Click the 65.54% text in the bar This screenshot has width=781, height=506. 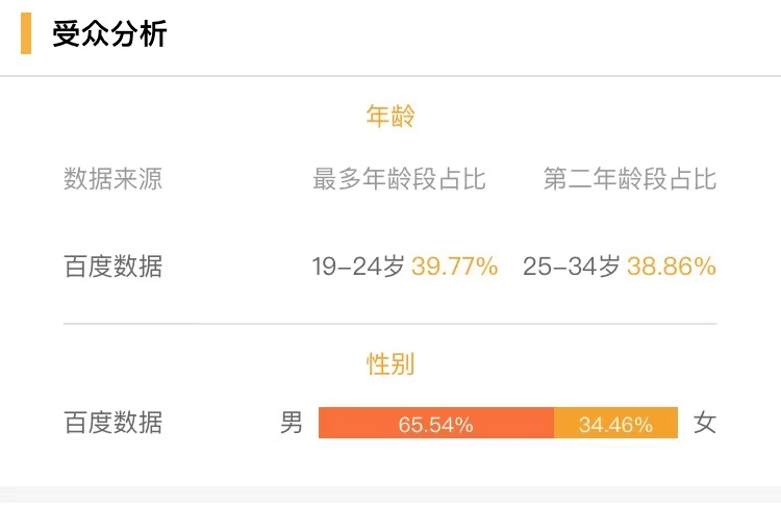[x=436, y=425]
